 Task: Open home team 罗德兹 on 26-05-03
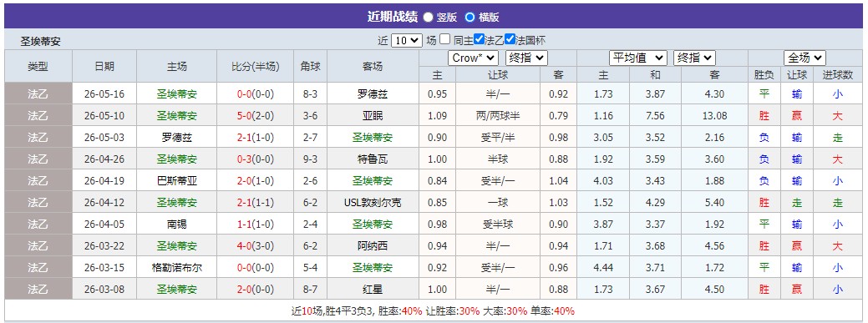click(x=176, y=137)
